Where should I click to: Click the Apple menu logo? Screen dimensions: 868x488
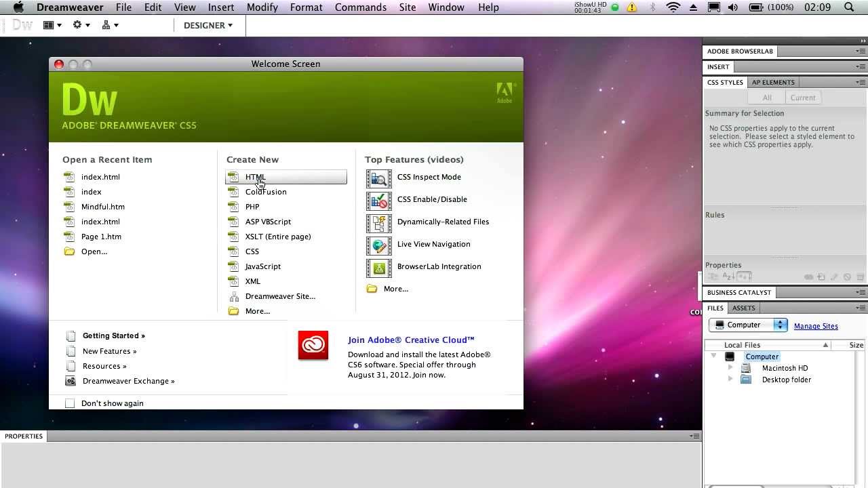click(18, 7)
